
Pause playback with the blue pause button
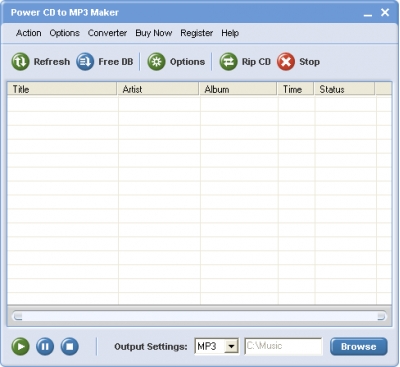tap(45, 346)
